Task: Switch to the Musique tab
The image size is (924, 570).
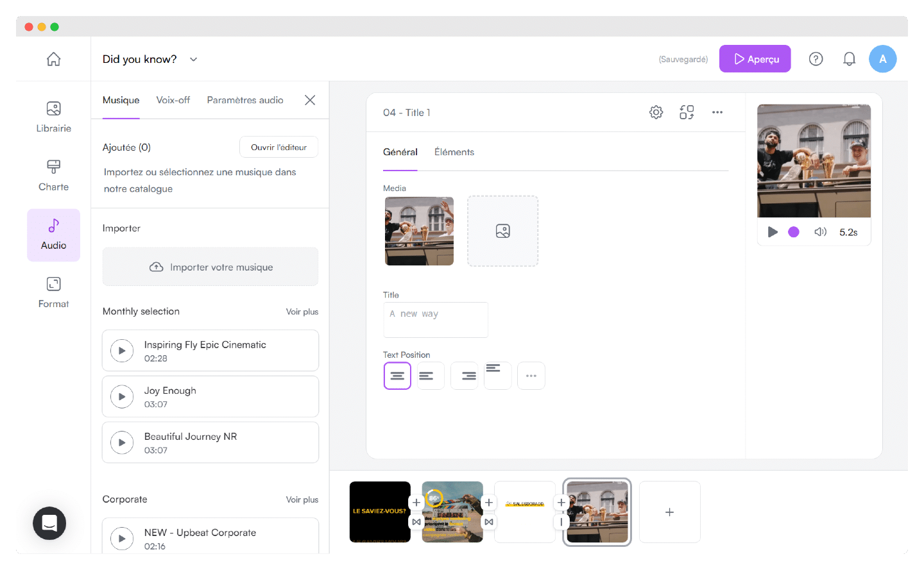Action: point(121,100)
